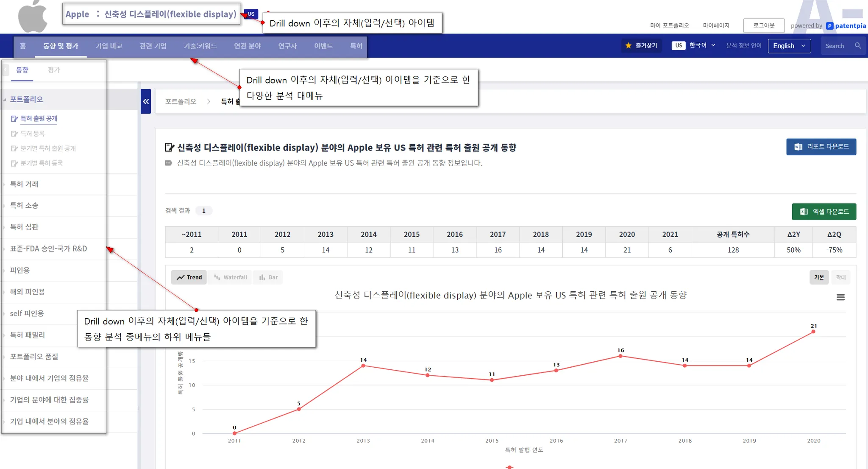Viewport: 868px width, 469px height.
Task: Click the 2020 data point on chart
Action: [813, 332]
